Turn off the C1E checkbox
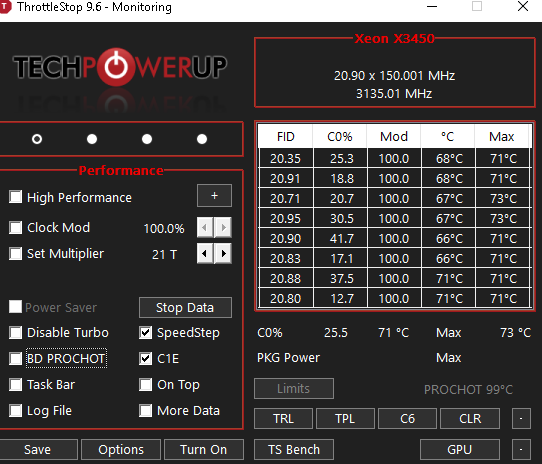Image resolution: width=542 pixels, height=464 pixels. tap(146, 359)
